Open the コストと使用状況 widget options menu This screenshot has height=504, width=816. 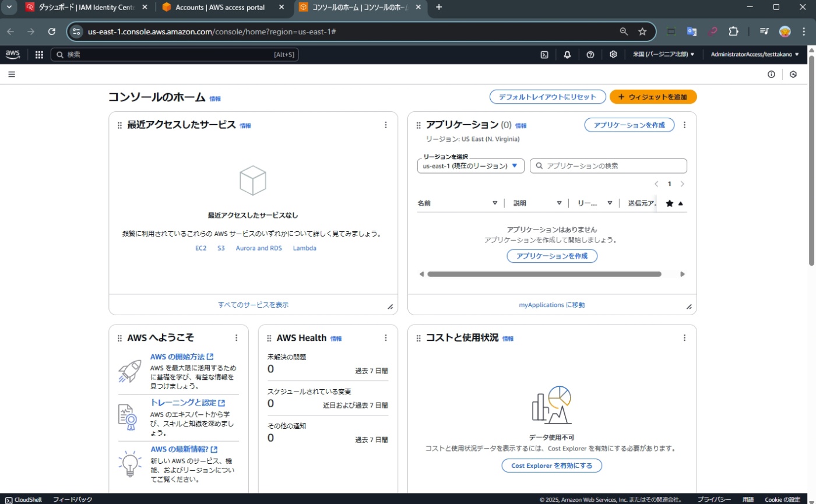684,338
